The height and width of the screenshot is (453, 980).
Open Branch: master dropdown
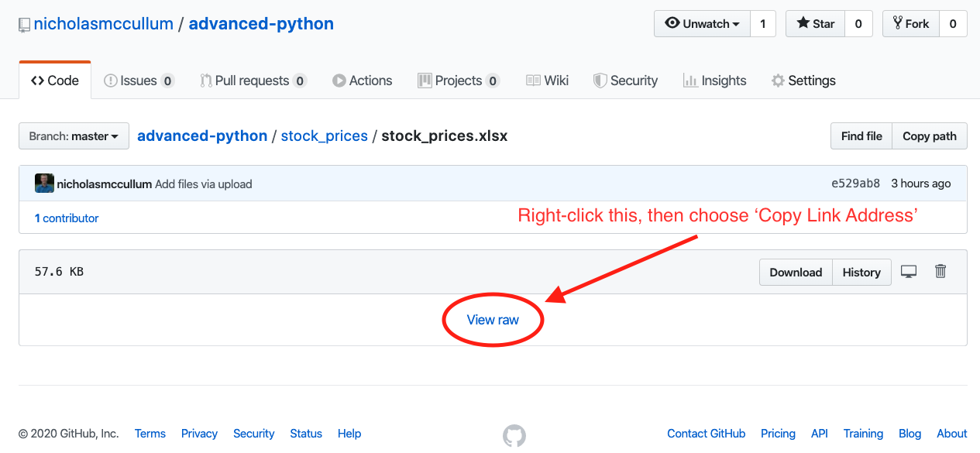[x=74, y=136]
